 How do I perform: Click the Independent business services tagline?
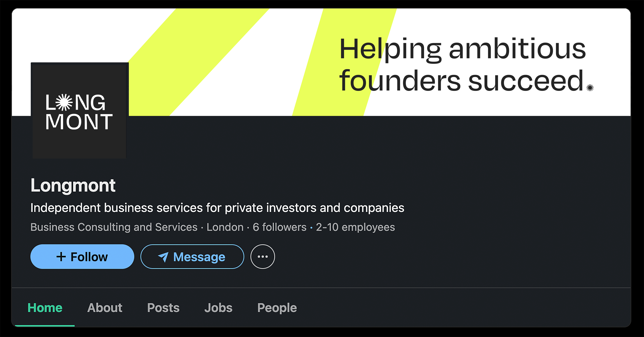tap(217, 208)
